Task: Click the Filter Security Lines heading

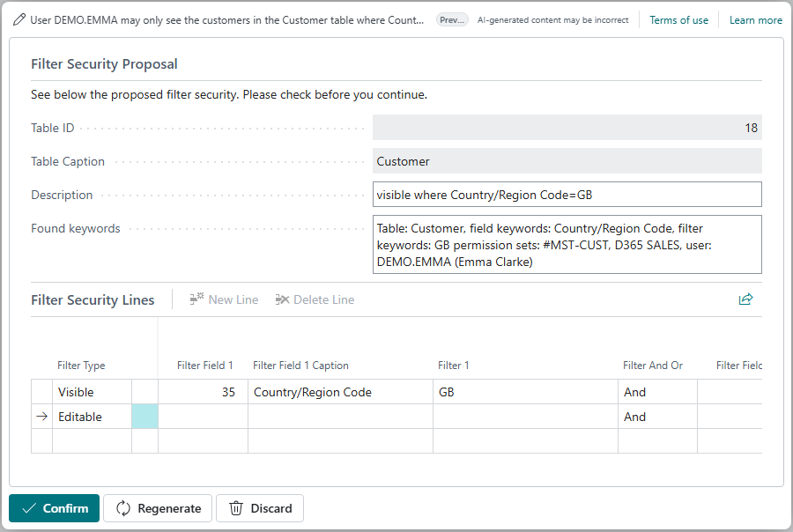Action: coord(93,299)
